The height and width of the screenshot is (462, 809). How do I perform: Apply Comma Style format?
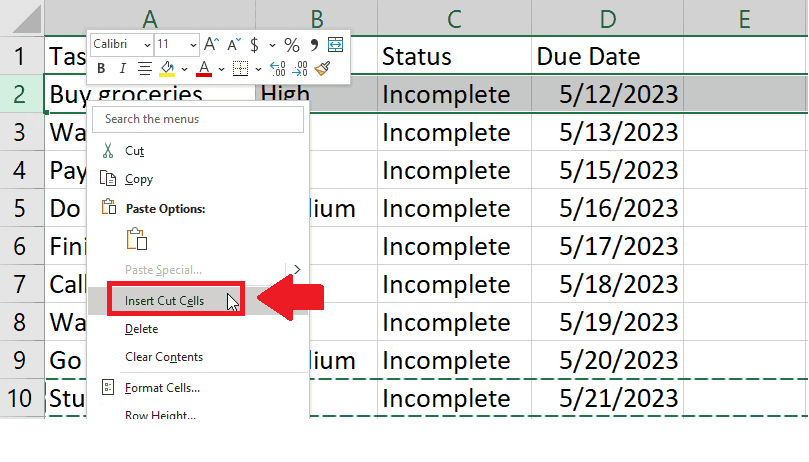pyautogui.click(x=314, y=45)
